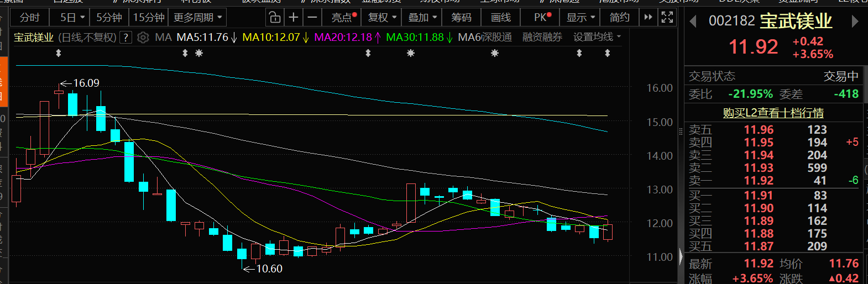Click the 融资融券 tag
This screenshot has height=284, width=868.
click(542, 37)
